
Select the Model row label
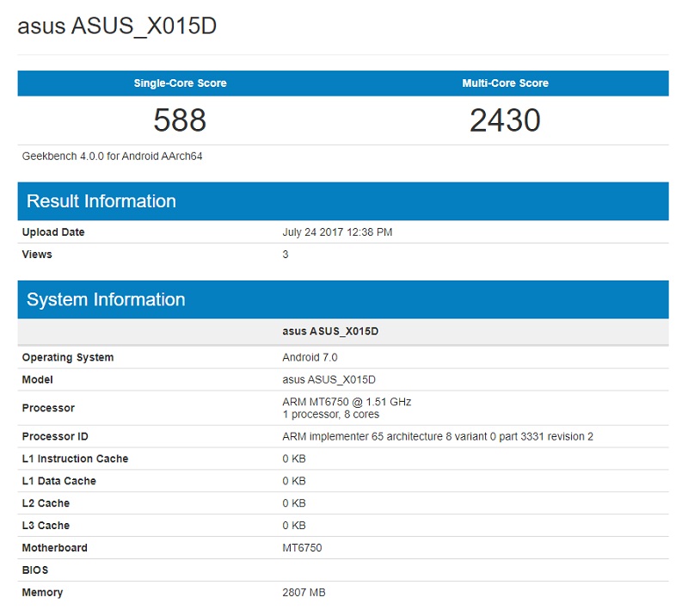38,379
